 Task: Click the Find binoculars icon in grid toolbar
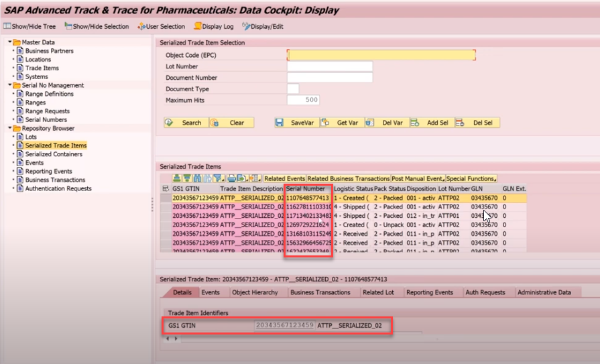197,178
